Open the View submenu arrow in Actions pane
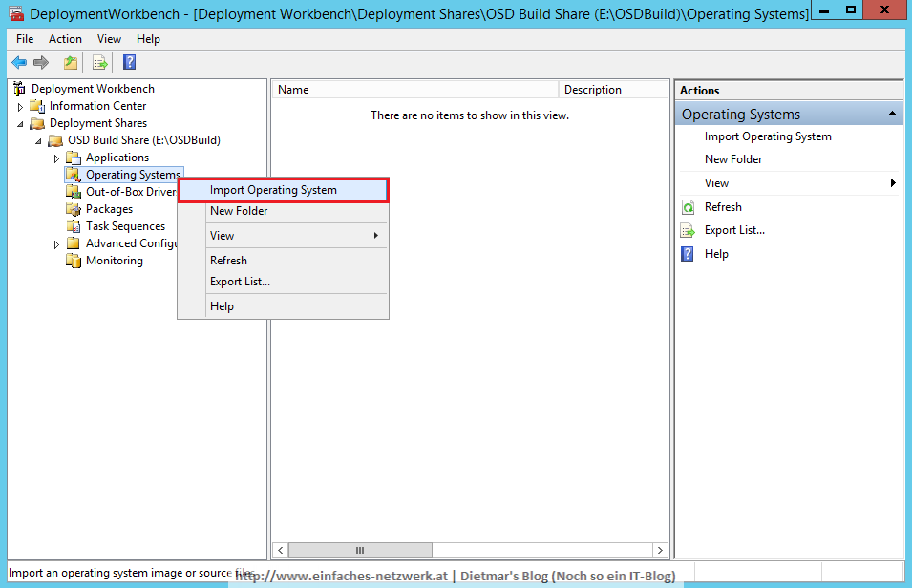 (893, 183)
